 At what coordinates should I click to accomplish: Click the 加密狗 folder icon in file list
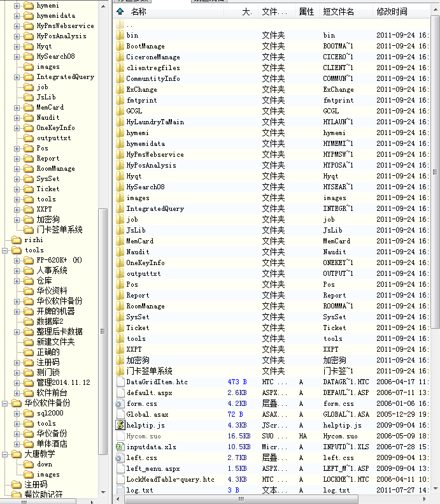[x=120, y=360]
